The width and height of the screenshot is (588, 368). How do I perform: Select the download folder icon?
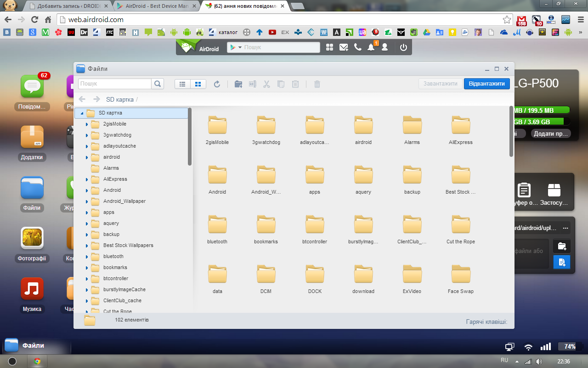point(363,274)
